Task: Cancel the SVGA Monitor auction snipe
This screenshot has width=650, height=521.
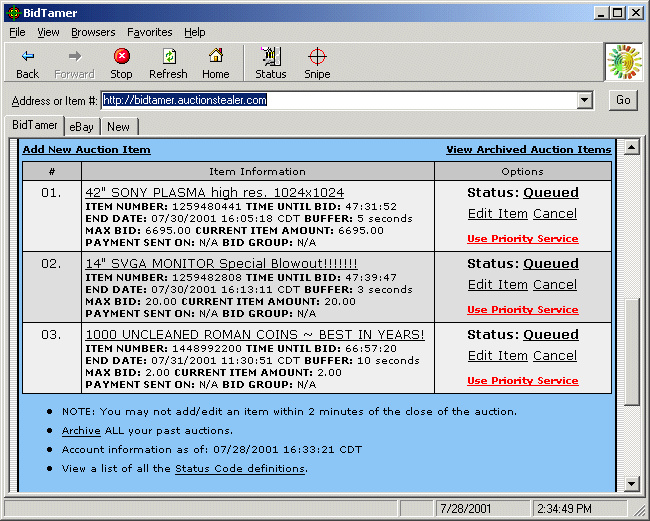Action: 555,285
